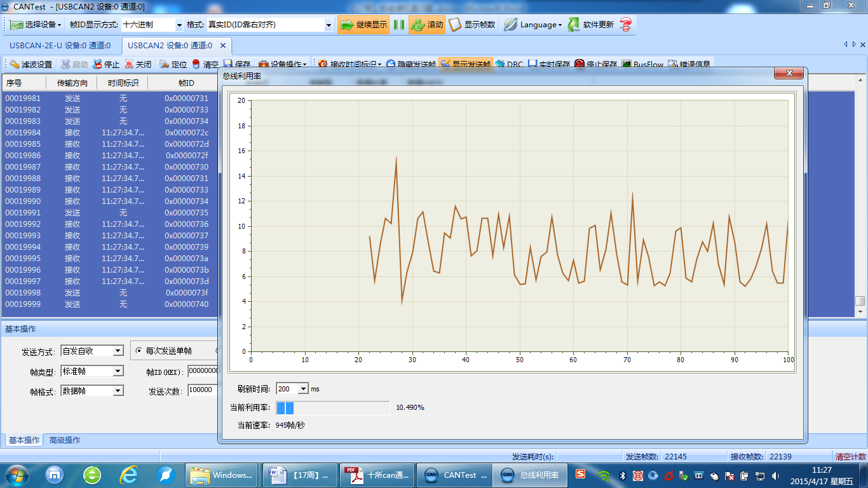Viewport: 868px width, 488px height.
Task: Click the 滤波设置 filter settings icon
Action: (x=14, y=64)
